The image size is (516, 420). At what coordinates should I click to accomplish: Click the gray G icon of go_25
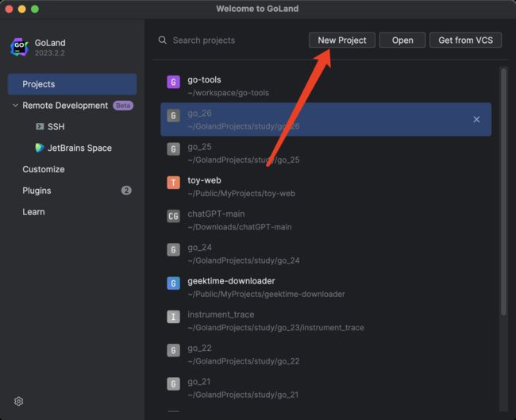[173, 149]
